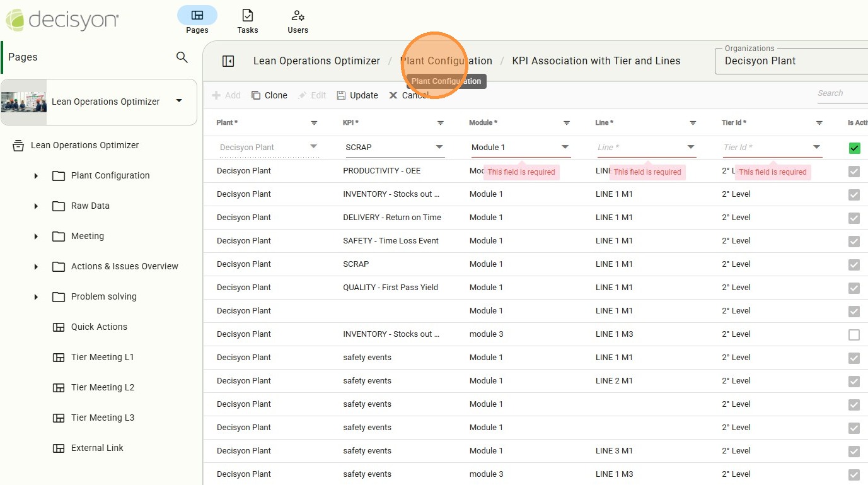Click the Search input field in toolbar
The image size is (868, 485).
coord(842,93)
